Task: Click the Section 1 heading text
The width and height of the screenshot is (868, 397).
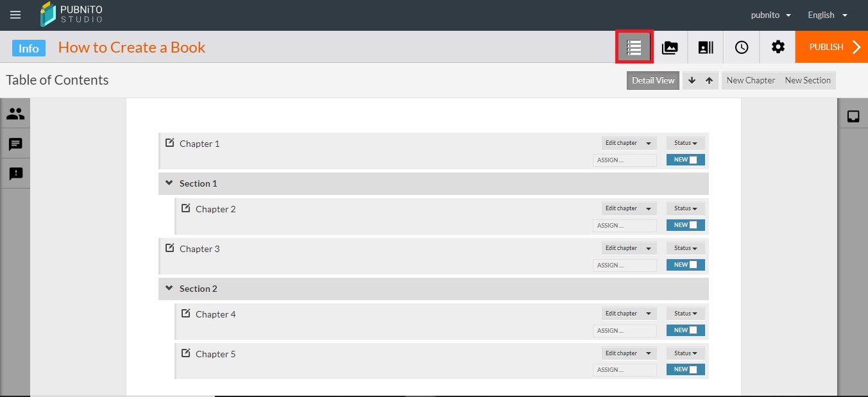Action: (198, 183)
